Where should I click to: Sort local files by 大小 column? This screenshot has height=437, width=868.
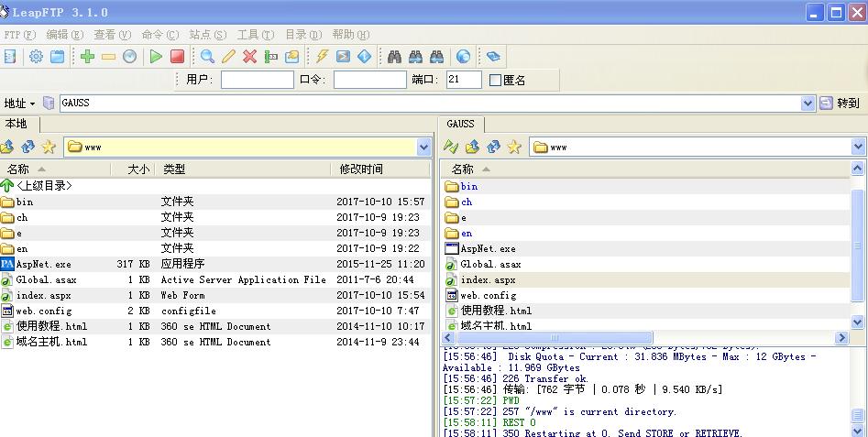click(x=133, y=169)
